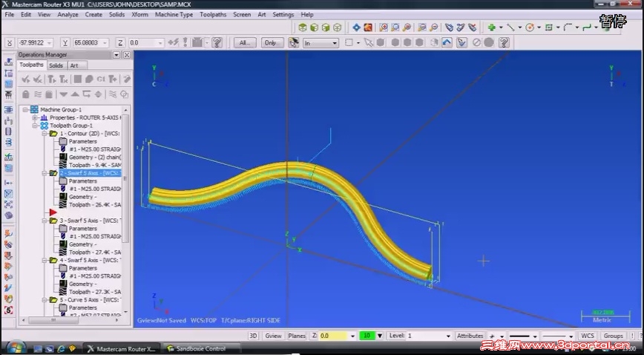Click the Zoom Window magnifier icon
The height and width of the screenshot is (355, 644).
tap(384, 27)
